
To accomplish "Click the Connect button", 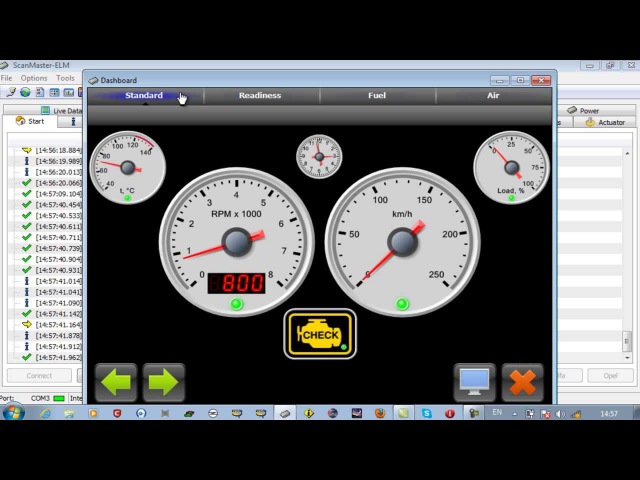I will tap(39, 376).
